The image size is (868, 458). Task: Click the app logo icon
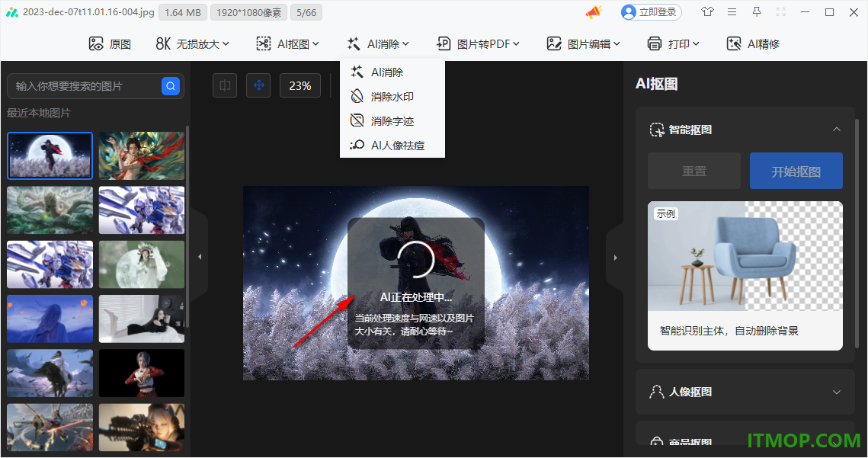pyautogui.click(x=11, y=12)
